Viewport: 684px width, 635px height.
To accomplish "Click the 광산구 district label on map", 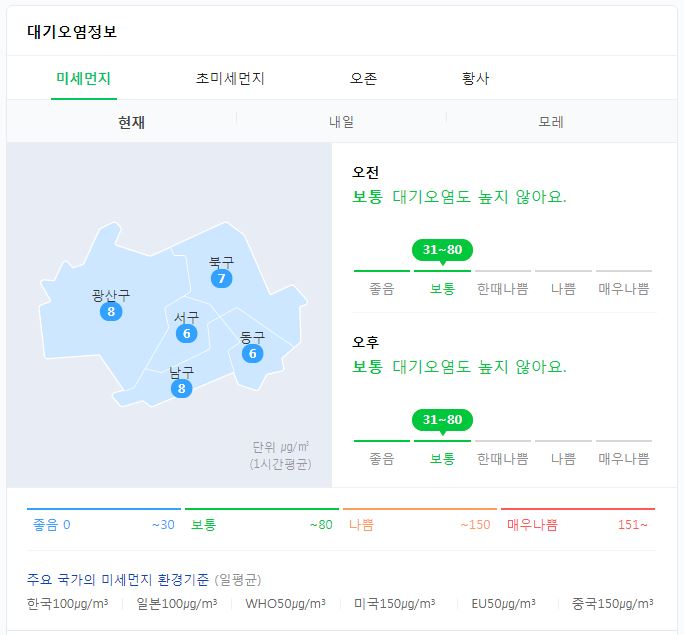I will [x=111, y=295].
